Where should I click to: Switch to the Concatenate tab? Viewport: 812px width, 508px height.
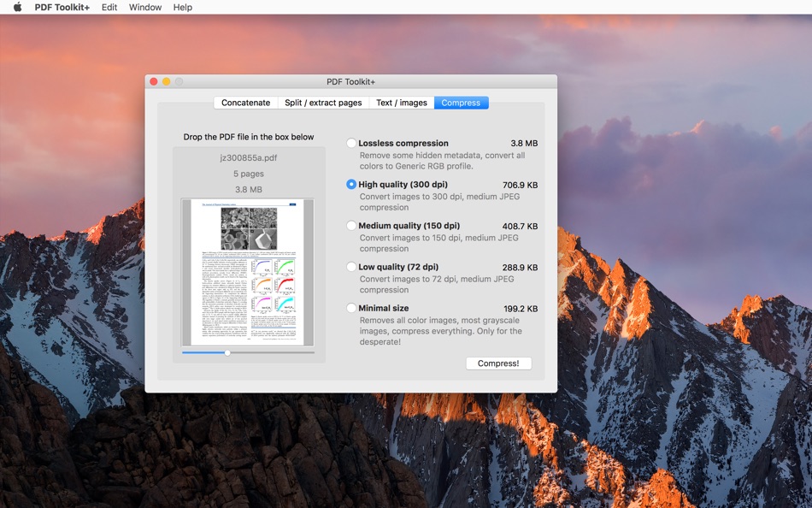(245, 103)
